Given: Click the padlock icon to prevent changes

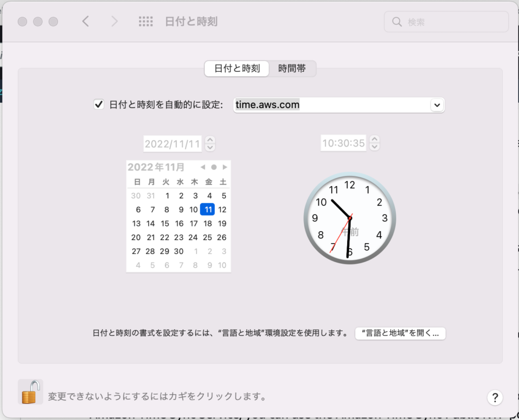Looking at the screenshot, I should click(30, 392).
